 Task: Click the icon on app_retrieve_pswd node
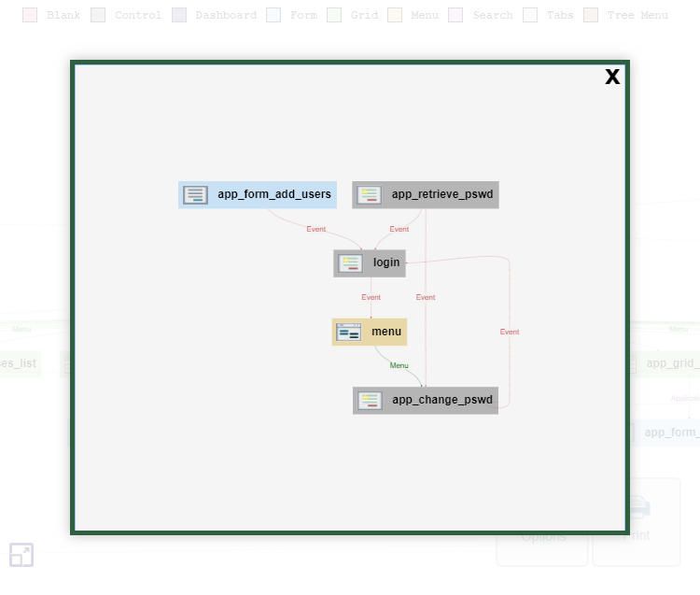point(370,195)
